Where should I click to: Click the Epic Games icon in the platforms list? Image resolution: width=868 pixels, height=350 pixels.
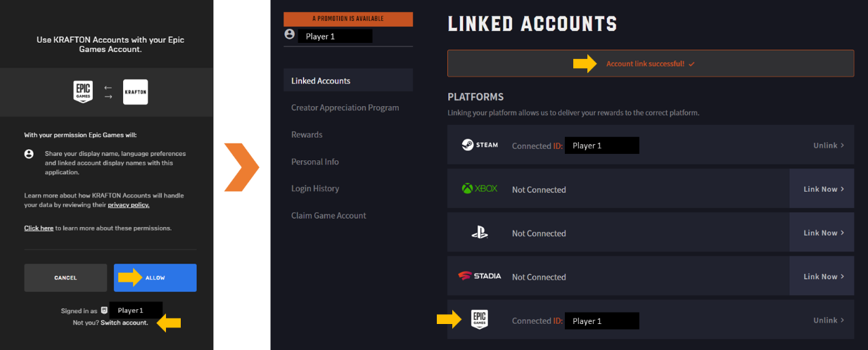click(480, 320)
